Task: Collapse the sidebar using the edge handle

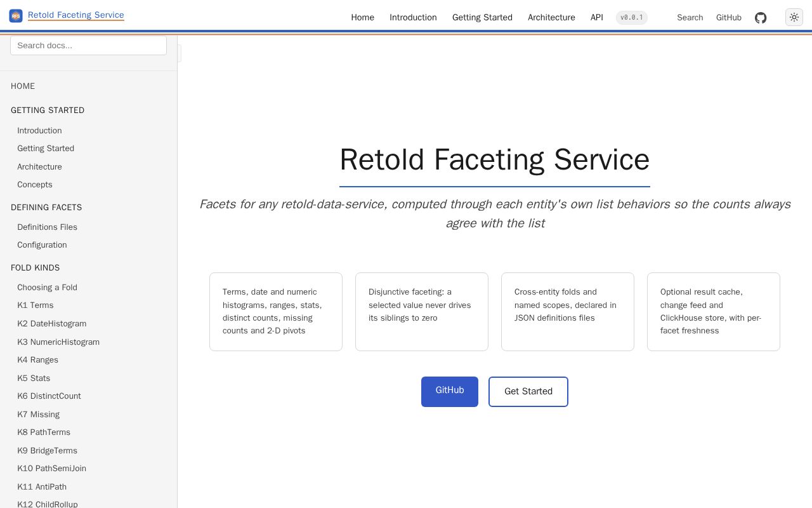Action: tap(180, 53)
